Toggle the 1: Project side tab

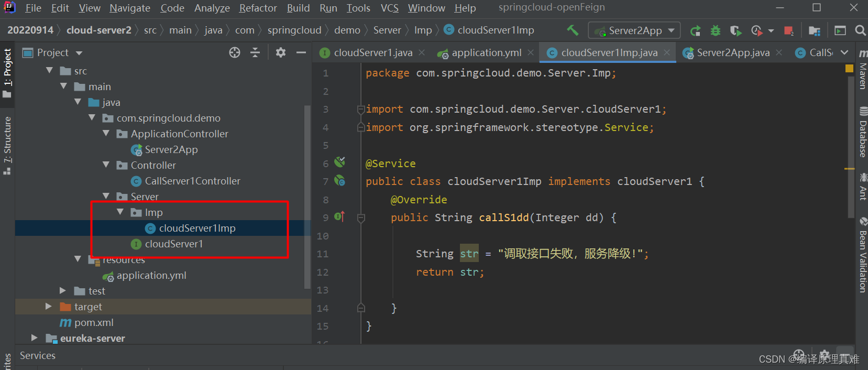tap(7, 73)
